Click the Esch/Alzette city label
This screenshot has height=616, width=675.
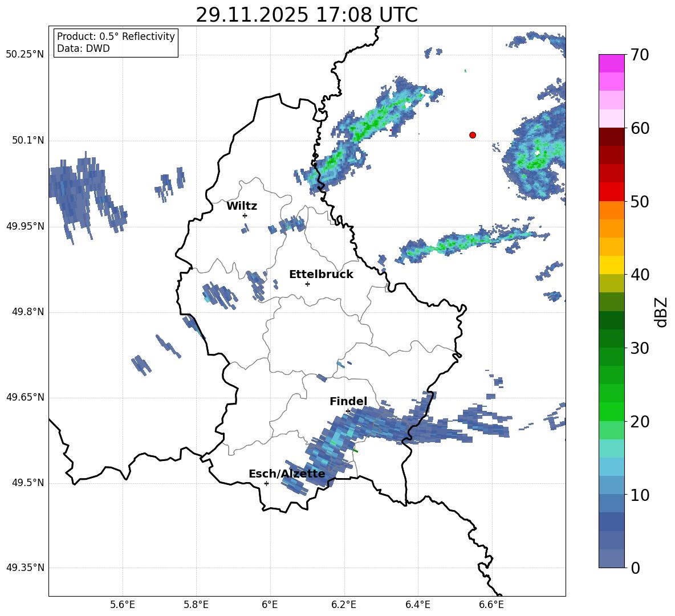[x=287, y=474]
